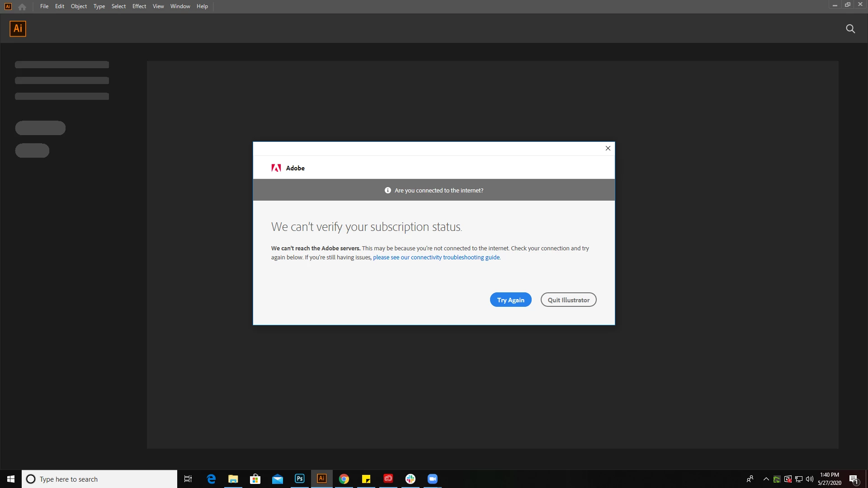Screen dimensions: 868x488
Task: Open the File menu
Action: pos(44,6)
